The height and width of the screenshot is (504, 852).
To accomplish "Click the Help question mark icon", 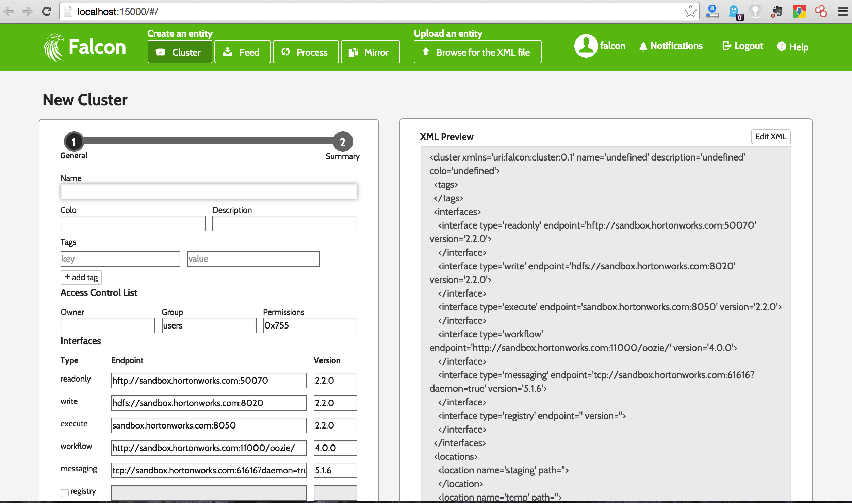I will coord(782,47).
